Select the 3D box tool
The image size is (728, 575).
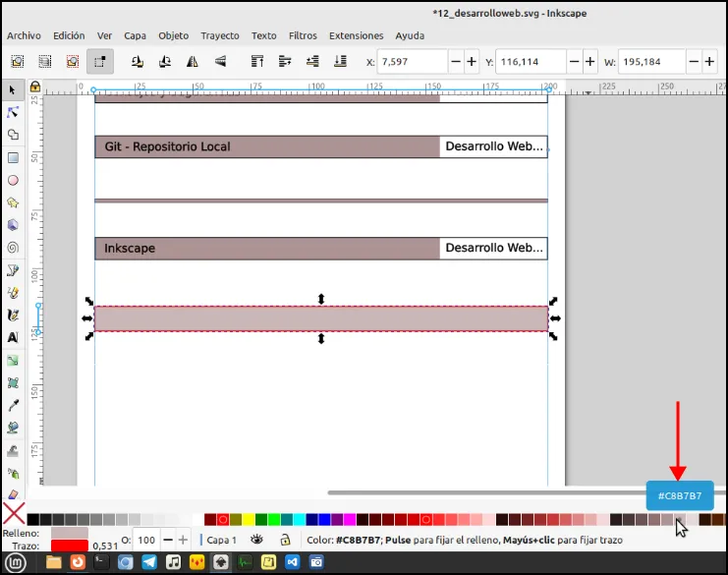[13, 225]
